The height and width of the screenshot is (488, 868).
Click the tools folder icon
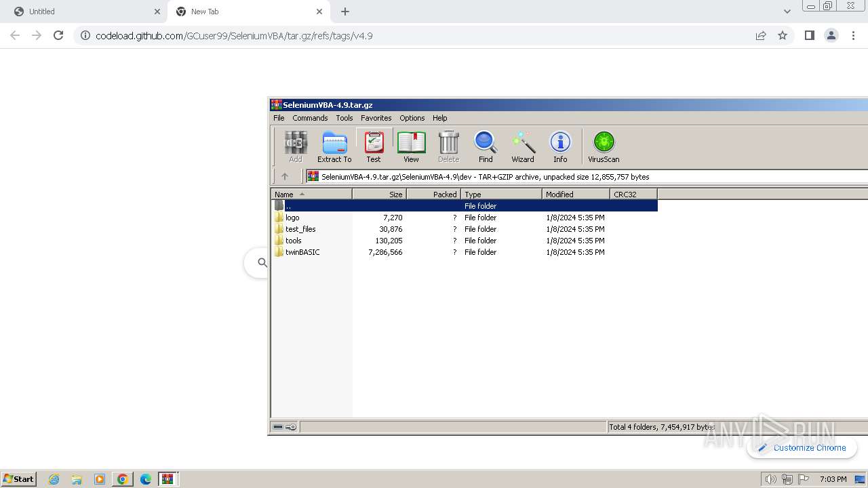[x=279, y=241]
